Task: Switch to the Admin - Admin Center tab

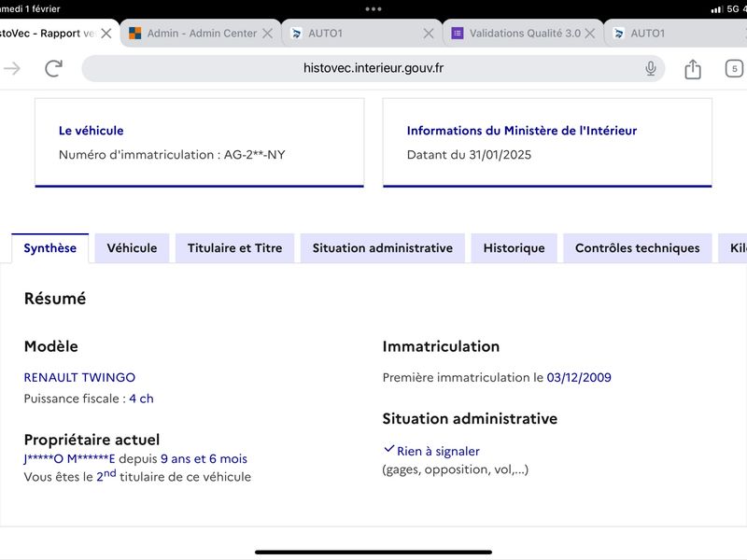Action: tap(202, 34)
